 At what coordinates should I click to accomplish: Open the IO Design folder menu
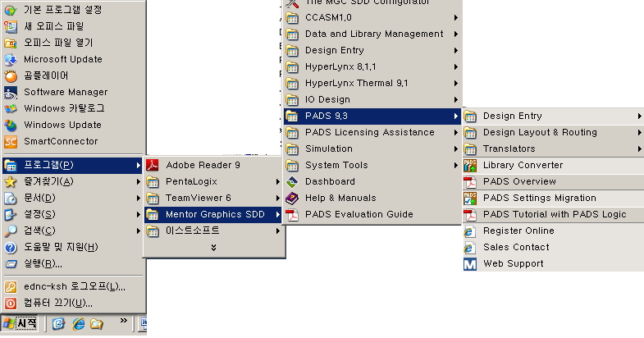[x=372, y=100]
